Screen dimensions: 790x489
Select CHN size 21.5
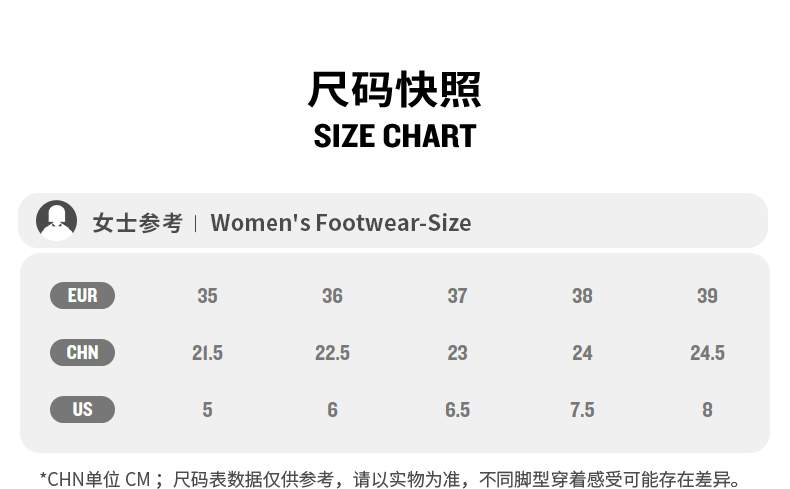pos(207,353)
